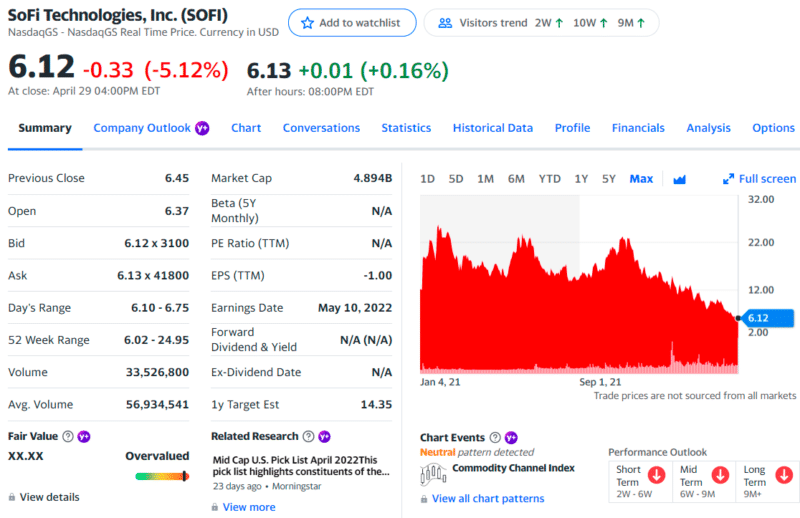Click the View more research link

click(x=249, y=507)
